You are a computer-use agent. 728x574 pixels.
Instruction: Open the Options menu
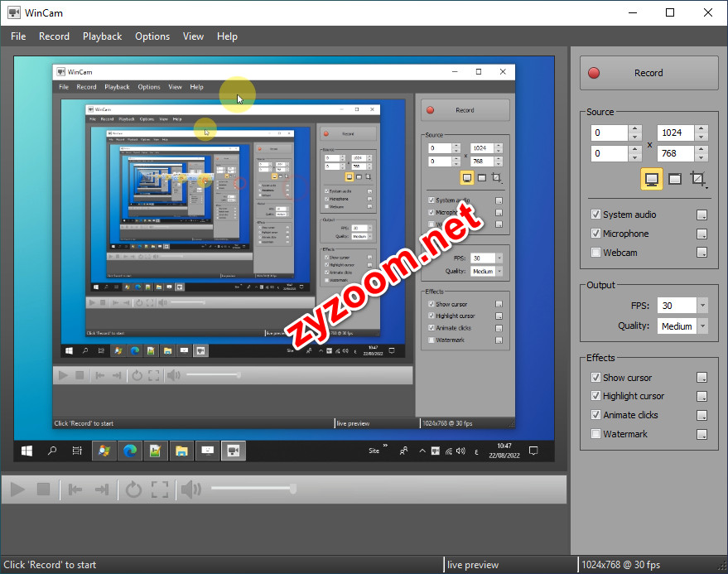pos(152,36)
